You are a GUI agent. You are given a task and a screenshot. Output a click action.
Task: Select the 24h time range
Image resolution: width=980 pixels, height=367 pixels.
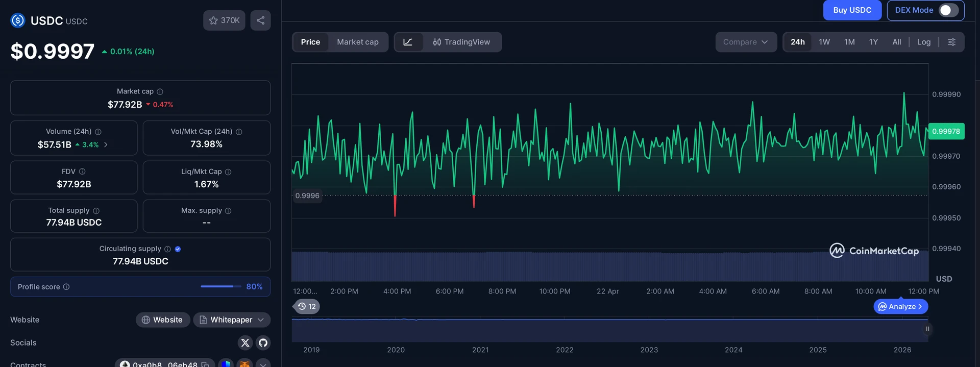pos(798,42)
